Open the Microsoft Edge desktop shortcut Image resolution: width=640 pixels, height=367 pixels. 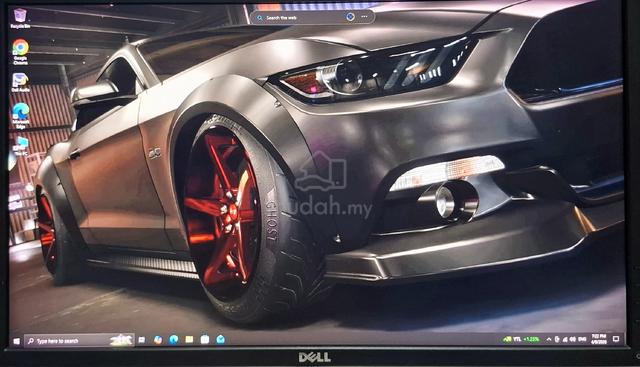[x=20, y=115]
